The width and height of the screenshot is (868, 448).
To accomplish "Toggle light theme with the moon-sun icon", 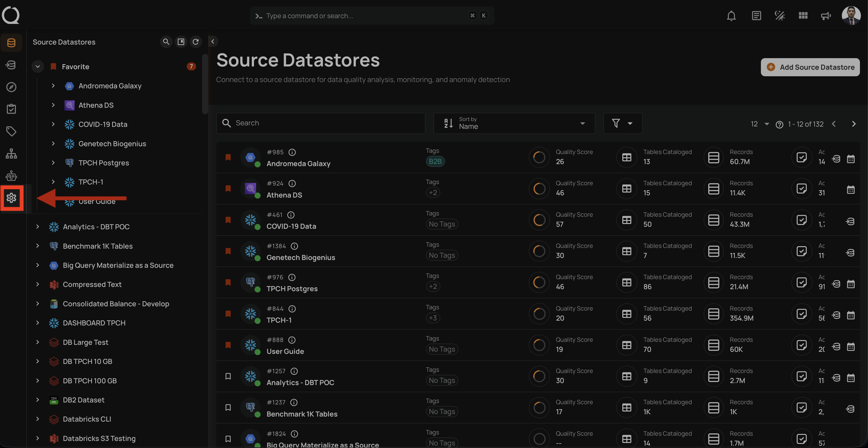I will 779,16.
